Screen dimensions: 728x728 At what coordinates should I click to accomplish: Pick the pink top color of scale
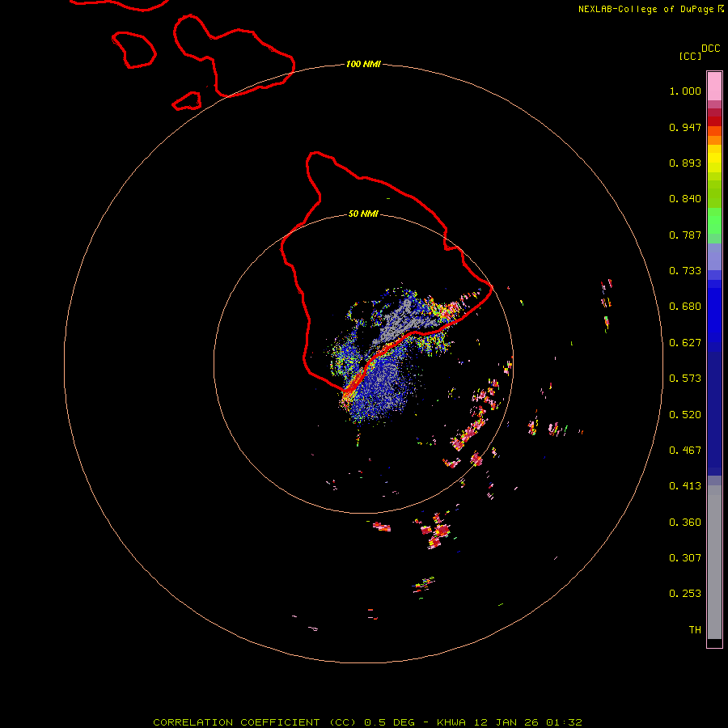click(714, 87)
